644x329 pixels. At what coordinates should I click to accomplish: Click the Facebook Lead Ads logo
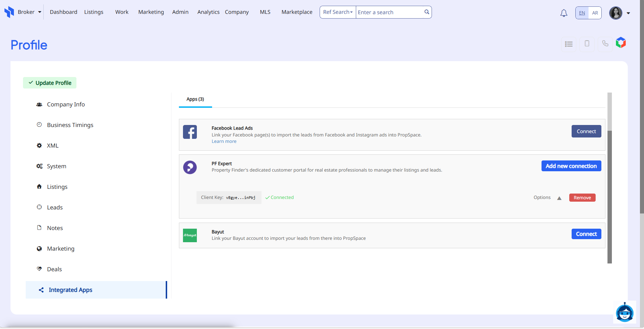(190, 132)
